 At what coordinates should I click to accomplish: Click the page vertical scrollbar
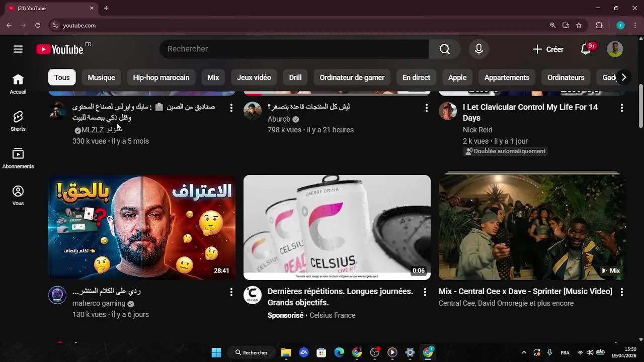pos(640,106)
